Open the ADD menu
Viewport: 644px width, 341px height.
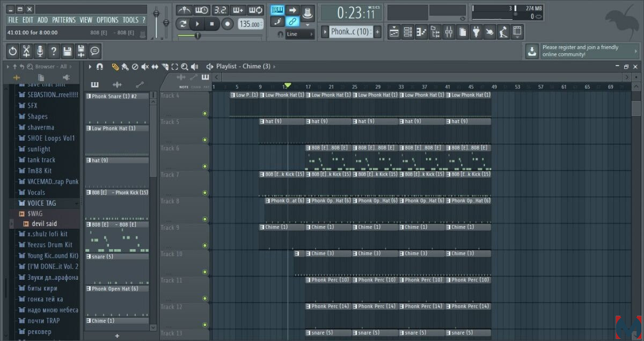[42, 20]
